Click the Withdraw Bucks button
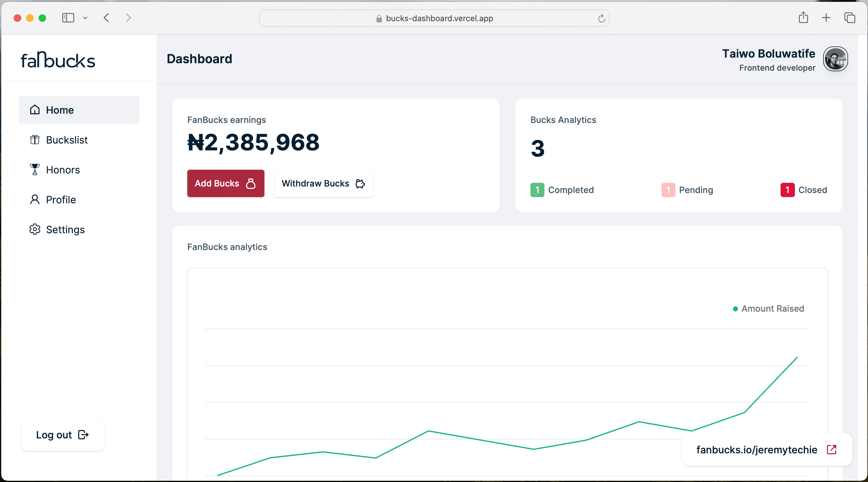 [324, 183]
